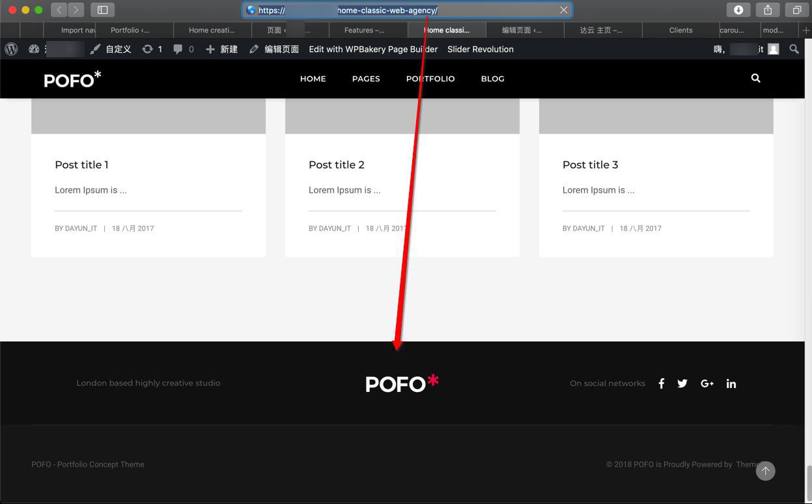Image resolution: width=812 pixels, height=504 pixels.
Task: Switch to 编辑页面 tab
Action: 525,30
